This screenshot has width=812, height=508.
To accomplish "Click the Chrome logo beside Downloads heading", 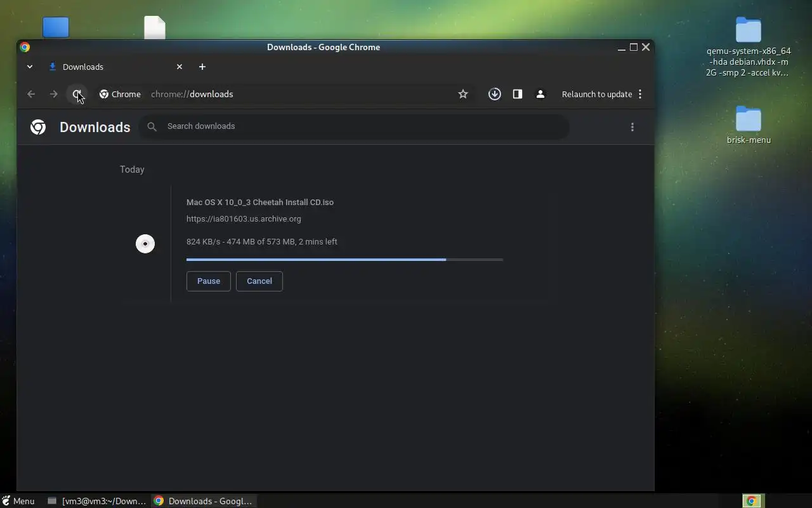I will coord(38,127).
